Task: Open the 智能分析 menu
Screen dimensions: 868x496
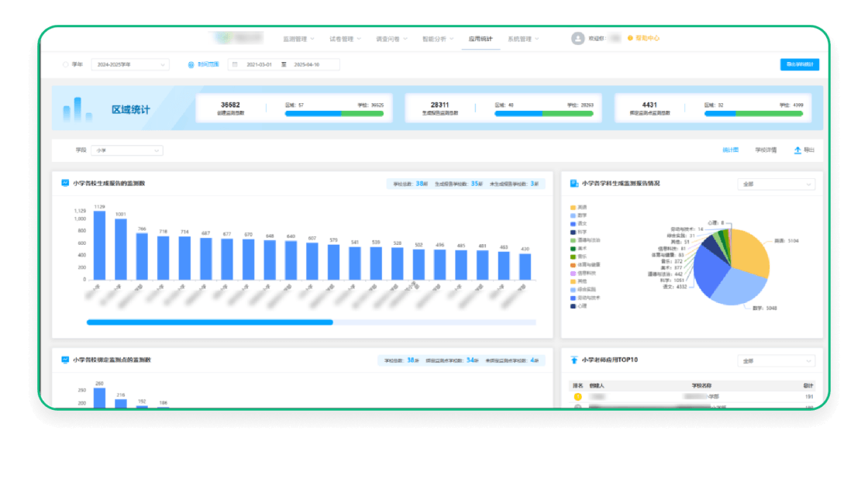Action: [x=438, y=39]
